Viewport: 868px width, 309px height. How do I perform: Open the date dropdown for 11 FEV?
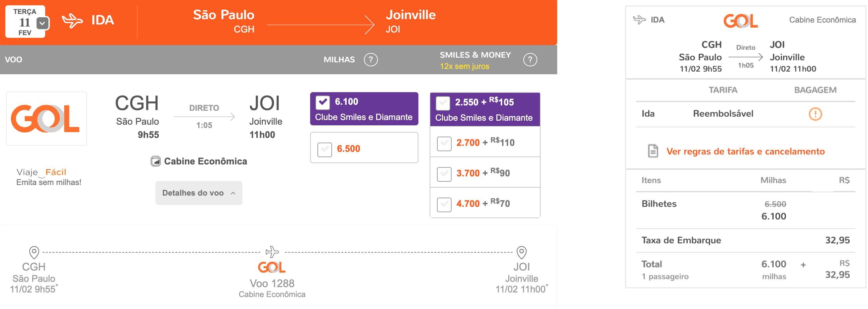(43, 23)
